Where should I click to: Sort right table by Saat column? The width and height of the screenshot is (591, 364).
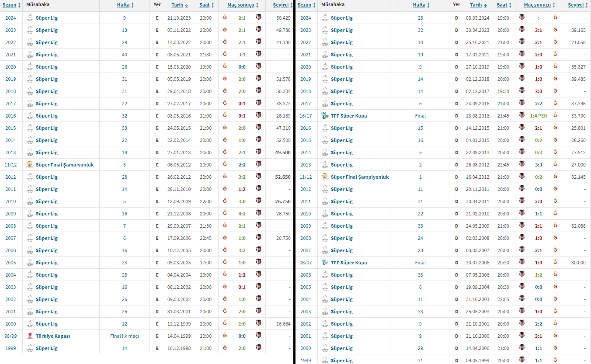[x=504, y=5]
